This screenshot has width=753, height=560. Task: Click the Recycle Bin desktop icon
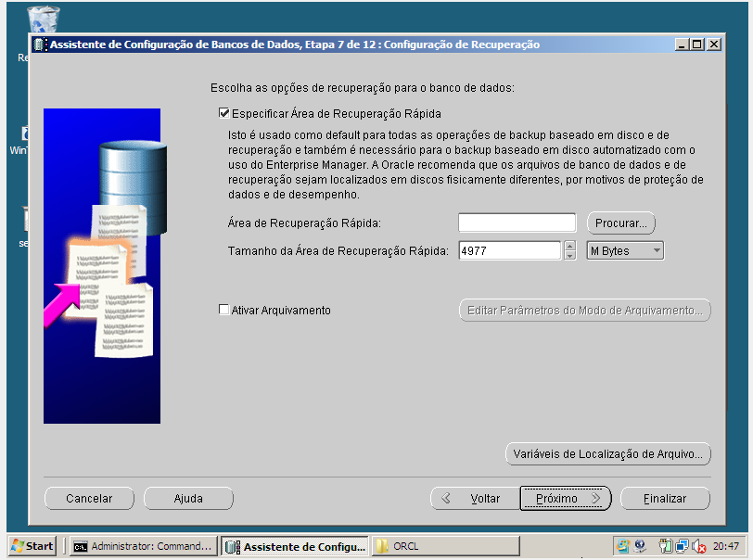pos(44,20)
